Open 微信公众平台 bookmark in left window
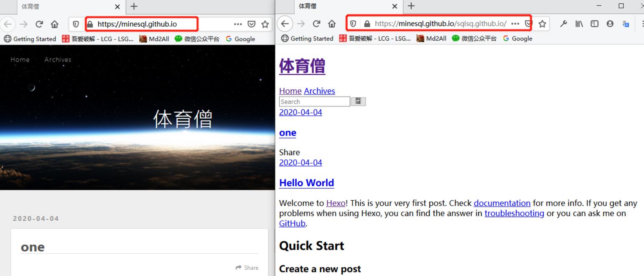 tap(196, 38)
